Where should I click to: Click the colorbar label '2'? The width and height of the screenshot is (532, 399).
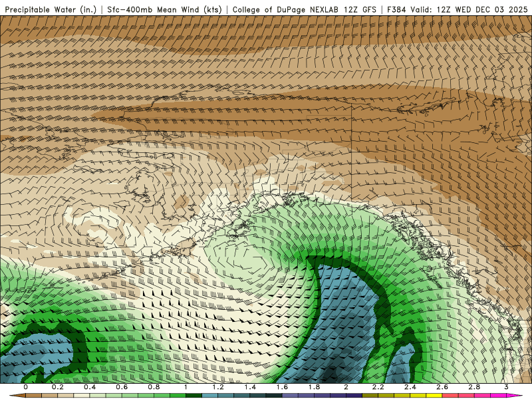coord(346,387)
